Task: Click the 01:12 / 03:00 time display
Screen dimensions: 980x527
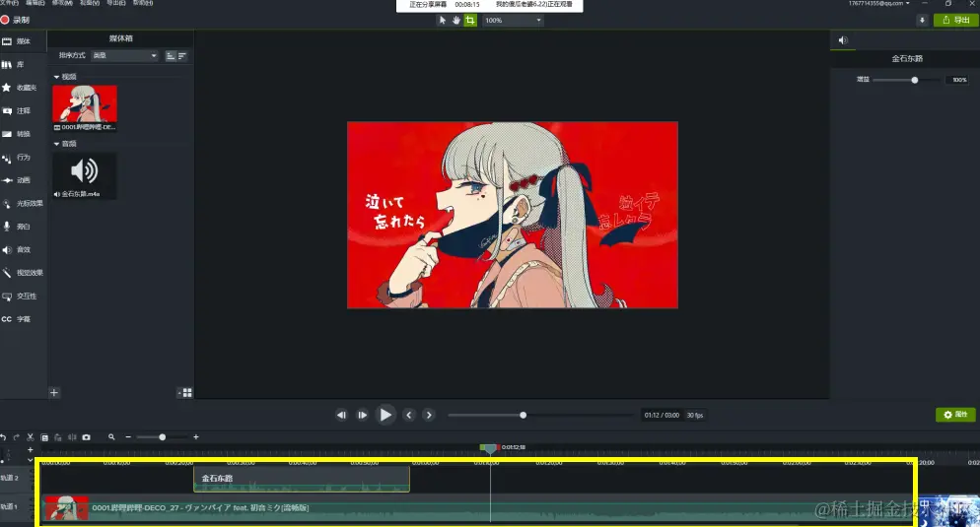Action: [x=662, y=416]
